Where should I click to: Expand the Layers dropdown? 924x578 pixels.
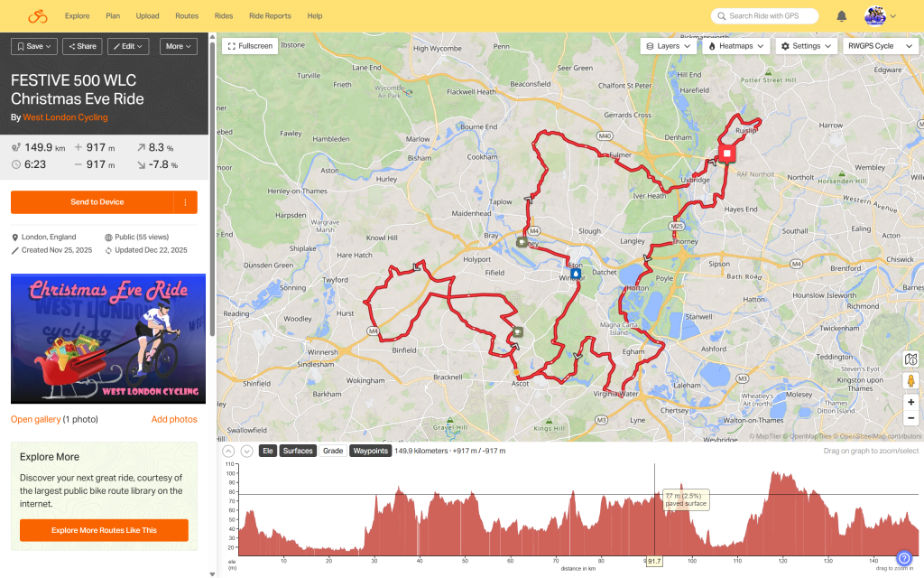point(669,46)
